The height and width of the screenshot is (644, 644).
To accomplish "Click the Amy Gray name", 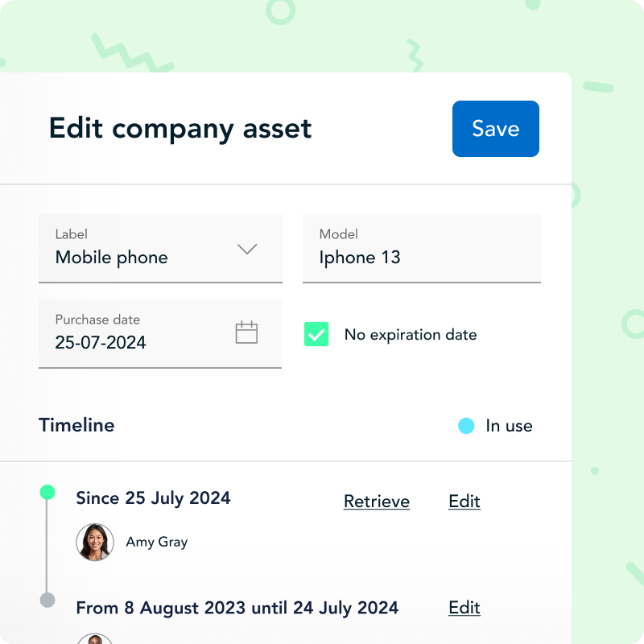I will [157, 542].
